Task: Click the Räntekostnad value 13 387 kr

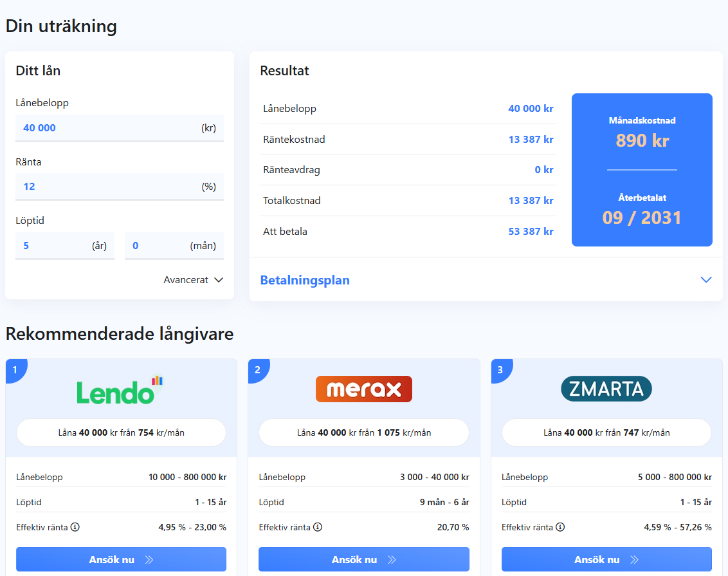Action: 531,140
